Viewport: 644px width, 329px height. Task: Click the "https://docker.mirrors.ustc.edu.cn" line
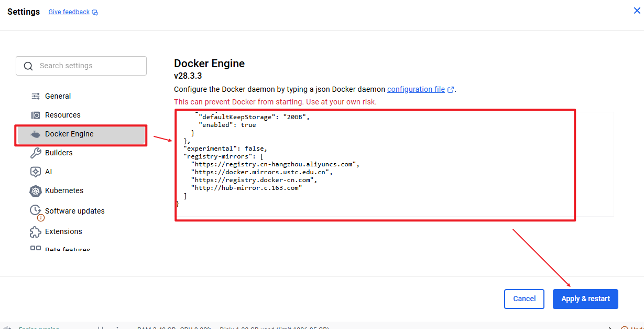point(262,172)
